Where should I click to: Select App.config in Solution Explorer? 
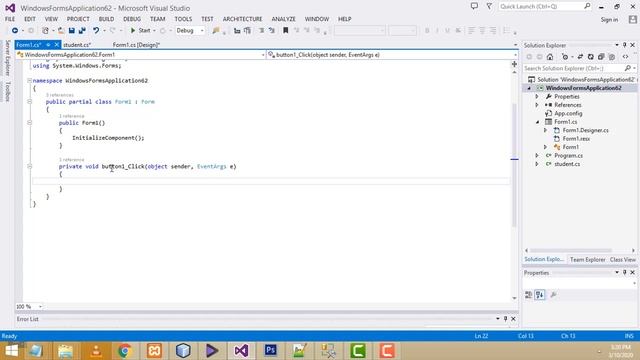[568, 113]
